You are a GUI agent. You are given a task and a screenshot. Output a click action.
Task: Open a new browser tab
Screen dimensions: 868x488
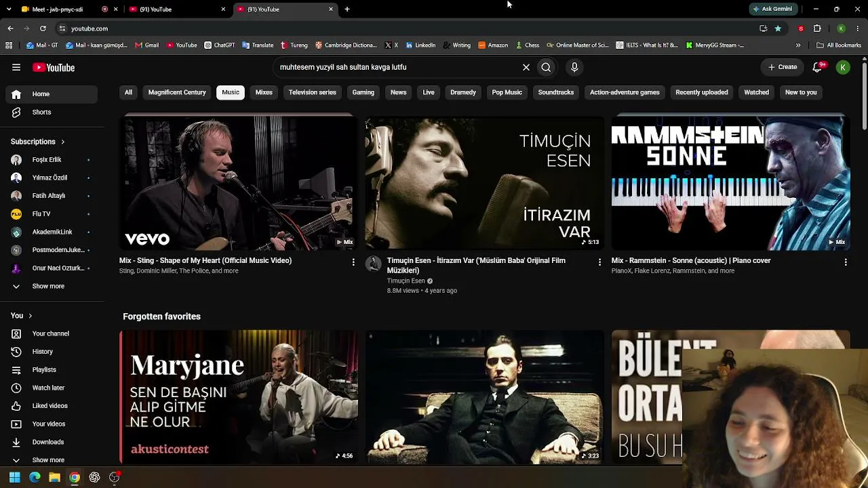(x=347, y=9)
